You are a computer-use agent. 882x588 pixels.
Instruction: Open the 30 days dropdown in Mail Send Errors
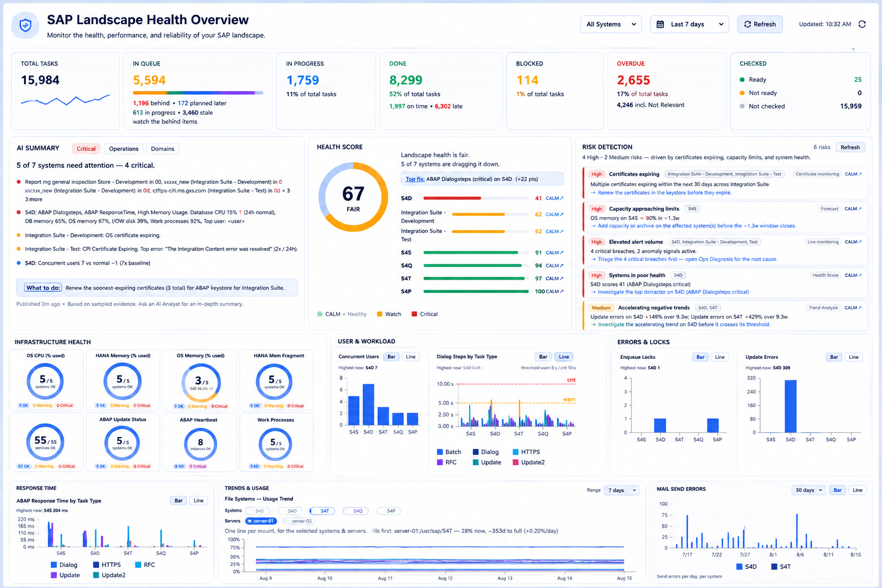click(x=808, y=490)
